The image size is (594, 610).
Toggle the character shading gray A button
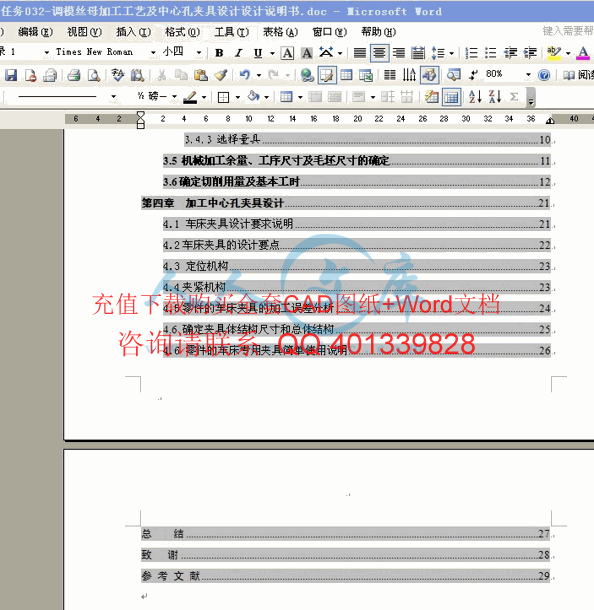pos(307,53)
